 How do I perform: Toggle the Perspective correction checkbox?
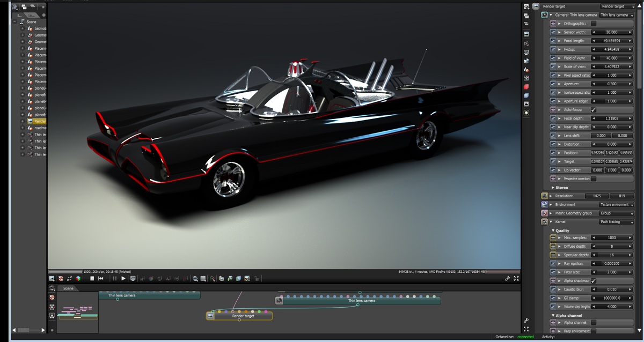594,179
